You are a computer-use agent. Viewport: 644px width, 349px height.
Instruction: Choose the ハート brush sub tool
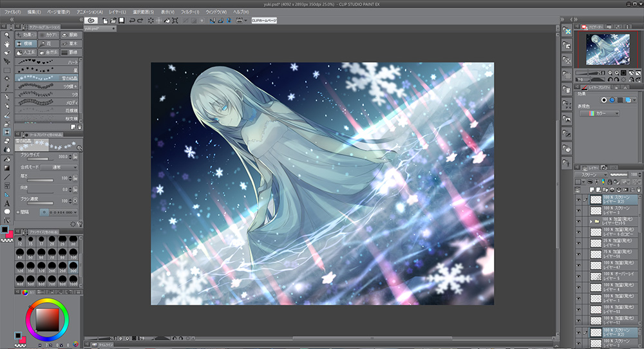click(x=47, y=62)
